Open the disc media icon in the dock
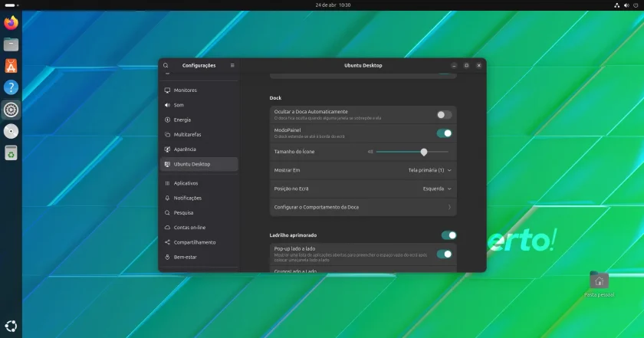 coord(11,131)
